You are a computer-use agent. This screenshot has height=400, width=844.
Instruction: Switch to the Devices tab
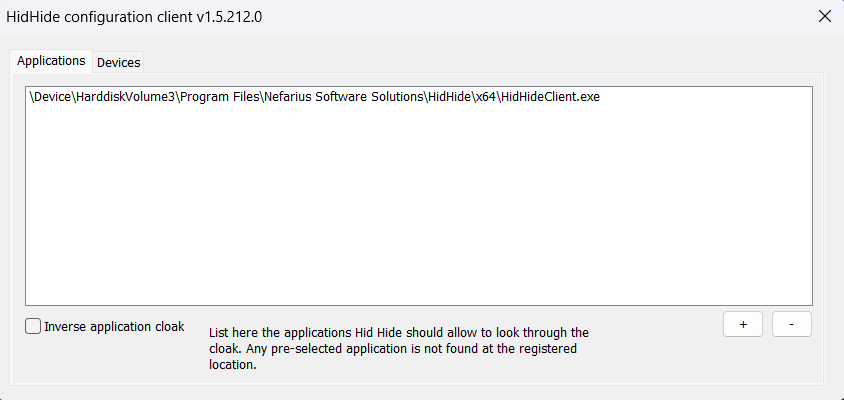118,62
